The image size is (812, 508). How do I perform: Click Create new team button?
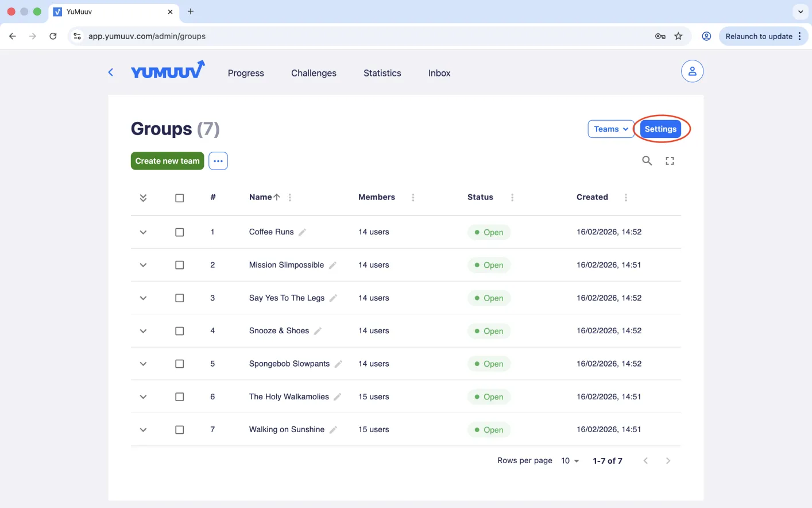[x=168, y=161]
